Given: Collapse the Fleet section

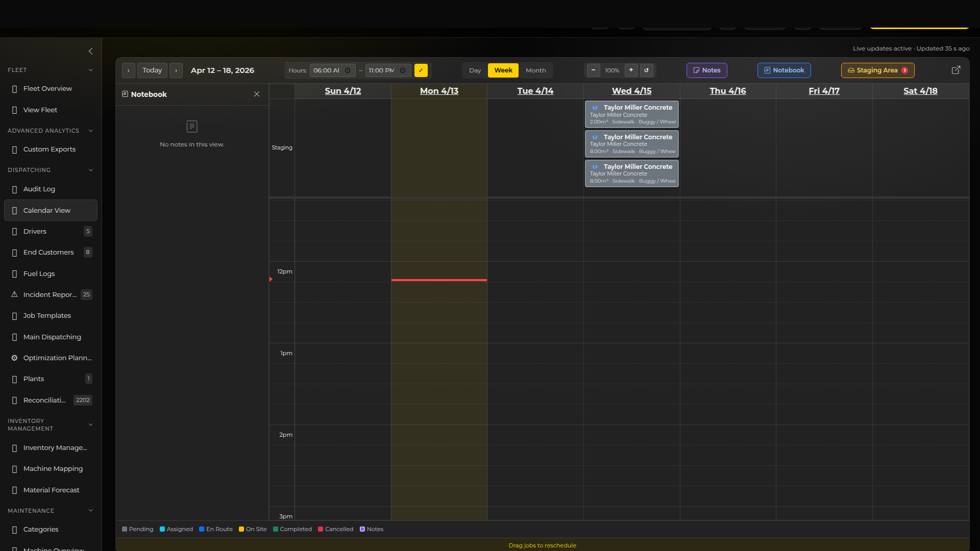Looking at the screenshot, I should (91, 70).
